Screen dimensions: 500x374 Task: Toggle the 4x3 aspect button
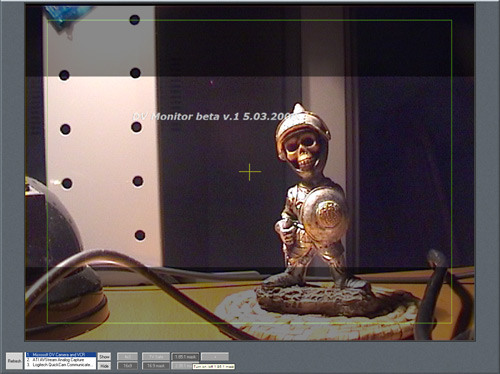(x=127, y=356)
